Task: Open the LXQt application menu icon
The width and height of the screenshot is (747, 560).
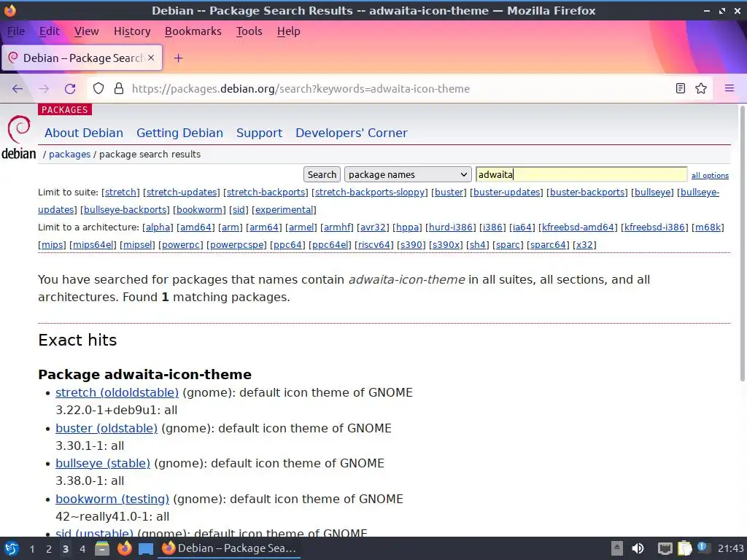Action: (12, 548)
